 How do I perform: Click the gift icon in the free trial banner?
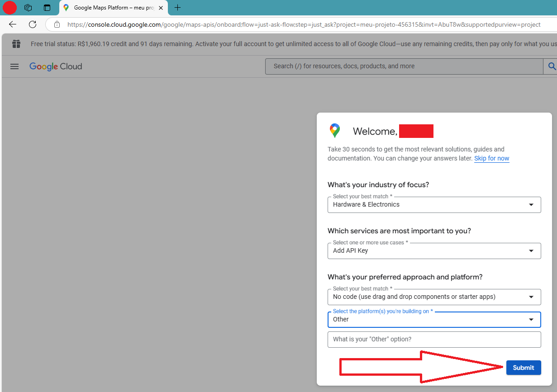pos(16,44)
